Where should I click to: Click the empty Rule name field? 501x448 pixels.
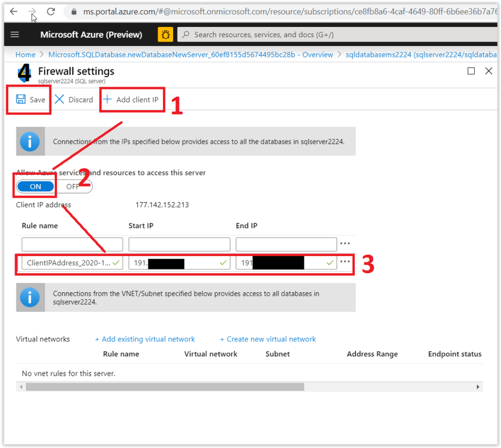pos(72,244)
